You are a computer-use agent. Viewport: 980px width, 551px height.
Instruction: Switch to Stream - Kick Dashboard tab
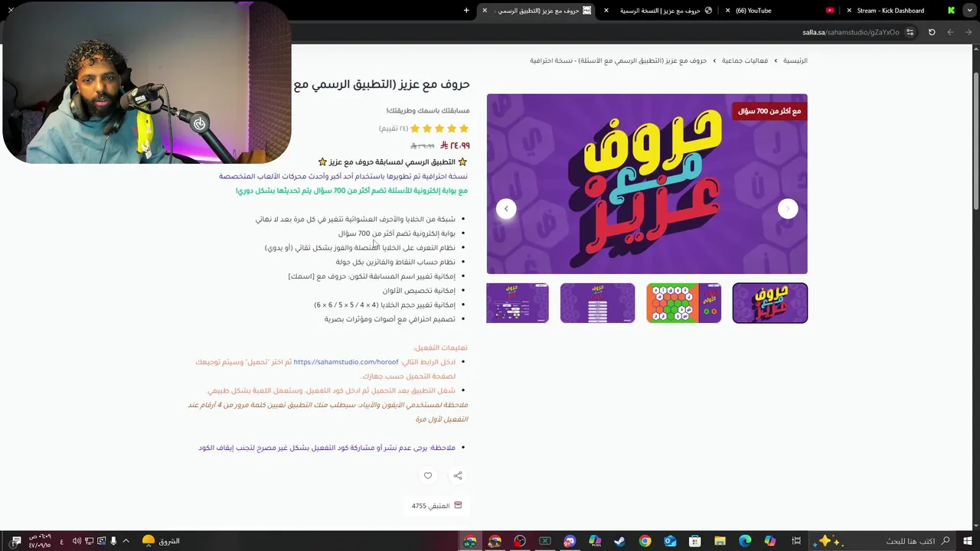click(x=900, y=11)
